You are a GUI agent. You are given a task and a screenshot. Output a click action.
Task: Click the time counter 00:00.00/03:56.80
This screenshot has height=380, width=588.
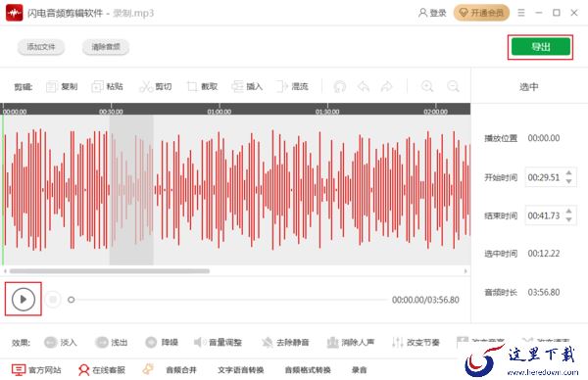pyautogui.click(x=425, y=300)
